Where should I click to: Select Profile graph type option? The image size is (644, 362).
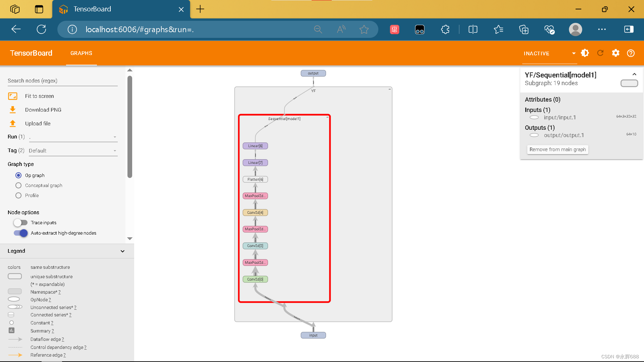[18, 195]
